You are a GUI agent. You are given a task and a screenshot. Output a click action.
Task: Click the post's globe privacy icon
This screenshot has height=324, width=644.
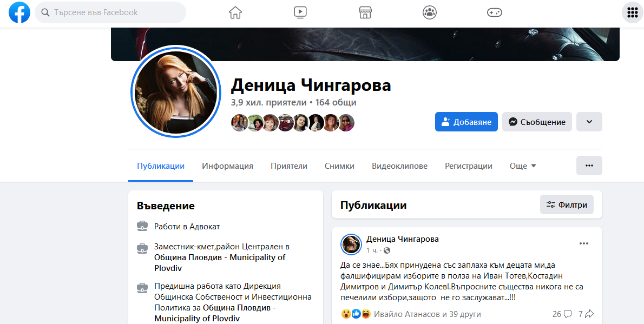click(386, 250)
